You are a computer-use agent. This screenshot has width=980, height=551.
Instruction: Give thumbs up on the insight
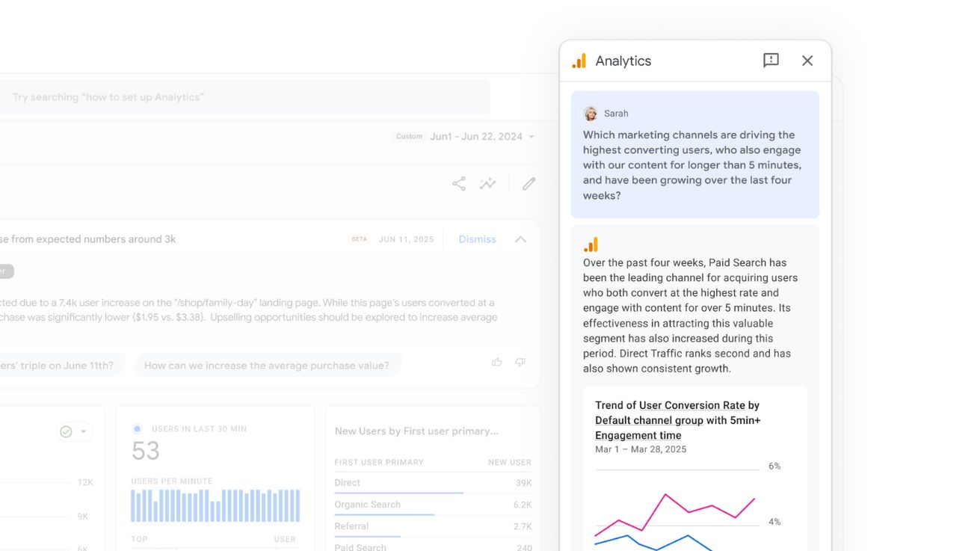coord(497,363)
